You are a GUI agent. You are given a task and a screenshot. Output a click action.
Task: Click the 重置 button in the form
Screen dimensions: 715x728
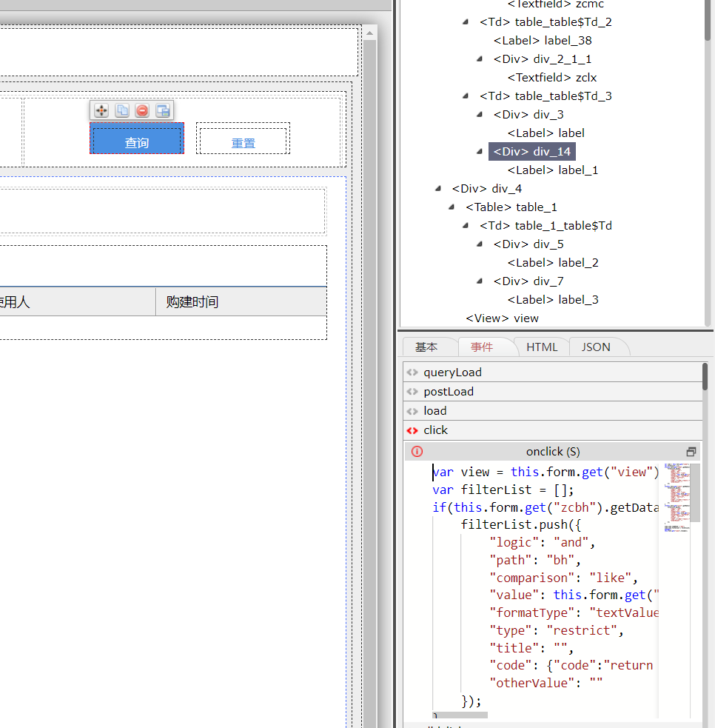tap(243, 142)
